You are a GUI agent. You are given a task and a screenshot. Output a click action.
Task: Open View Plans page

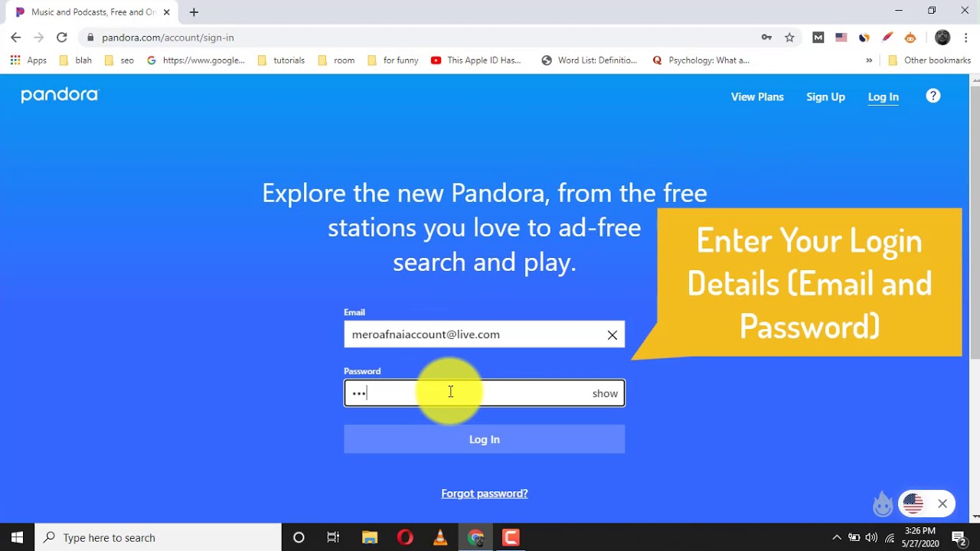(x=757, y=96)
